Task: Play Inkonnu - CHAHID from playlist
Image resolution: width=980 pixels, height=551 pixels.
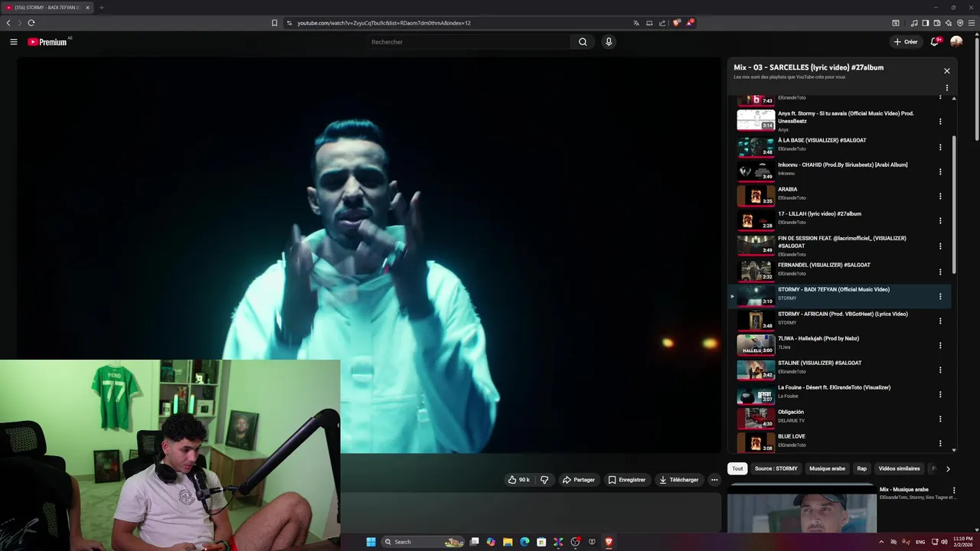Action: 839,171
